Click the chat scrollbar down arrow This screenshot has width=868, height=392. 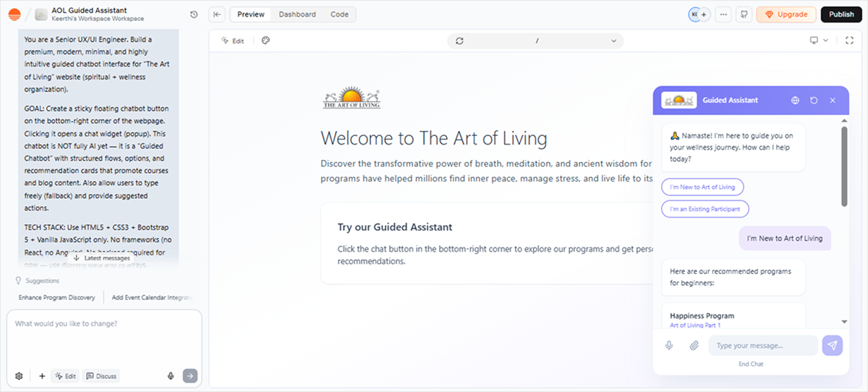click(x=844, y=321)
